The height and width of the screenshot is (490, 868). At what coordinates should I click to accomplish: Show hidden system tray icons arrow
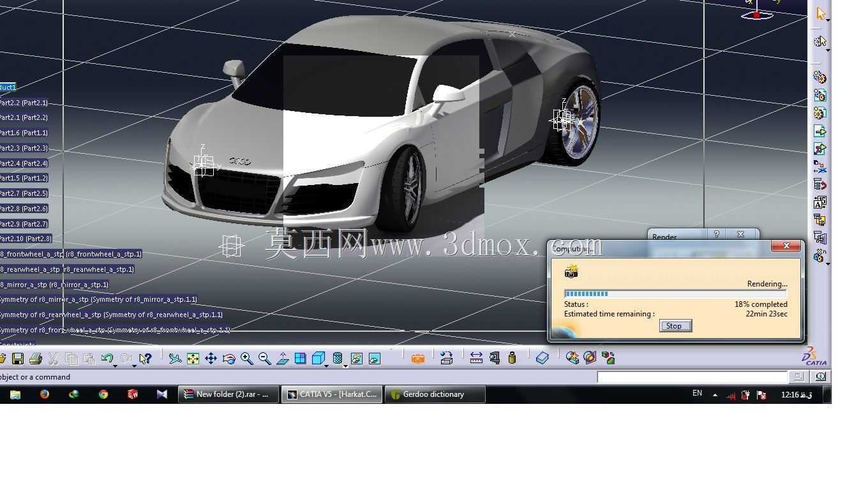tap(715, 395)
